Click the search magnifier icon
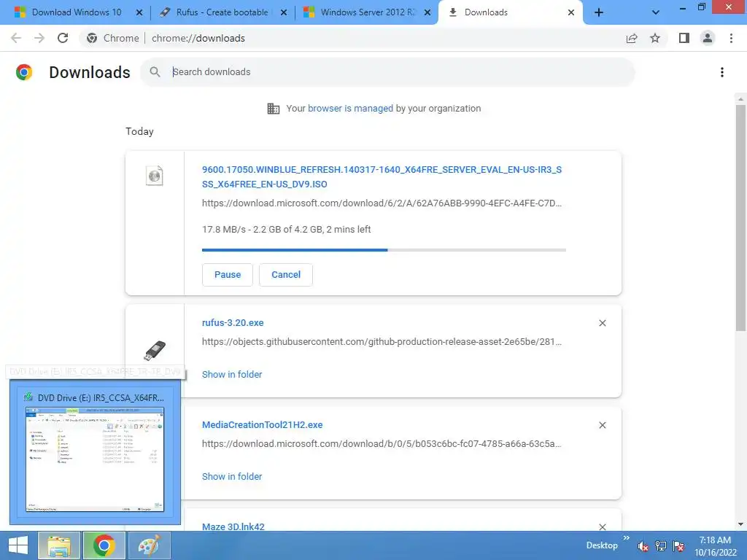Image resolution: width=747 pixels, height=560 pixels. pos(155,72)
